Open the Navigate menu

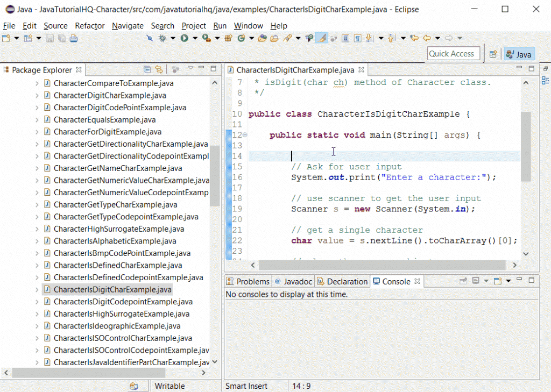pyautogui.click(x=128, y=26)
